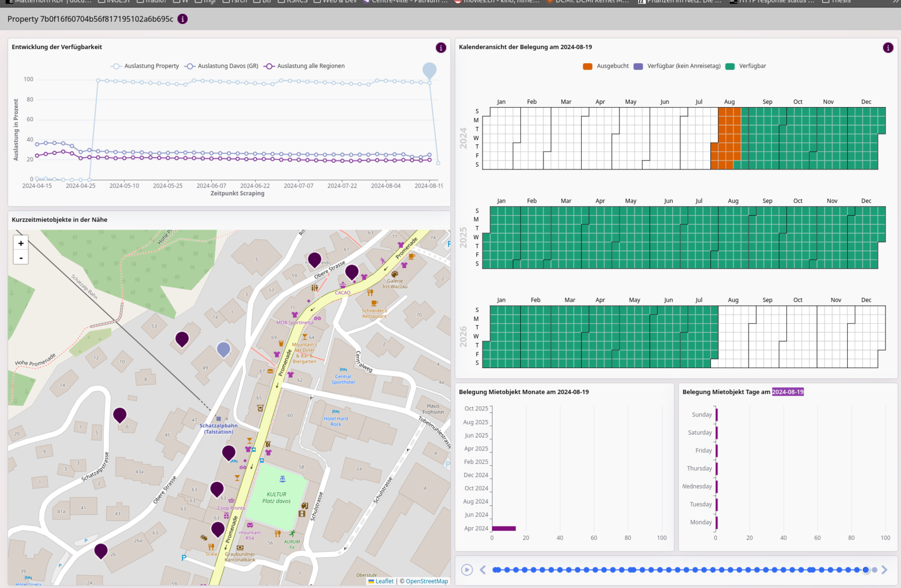Step timeline forward with right chevron
The width and height of the screenshot is (901, 588).
pos(884,570)
